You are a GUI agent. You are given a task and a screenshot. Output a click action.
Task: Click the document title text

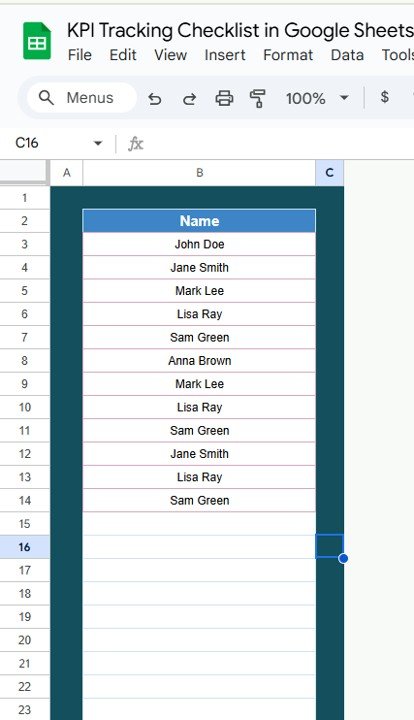241,30
